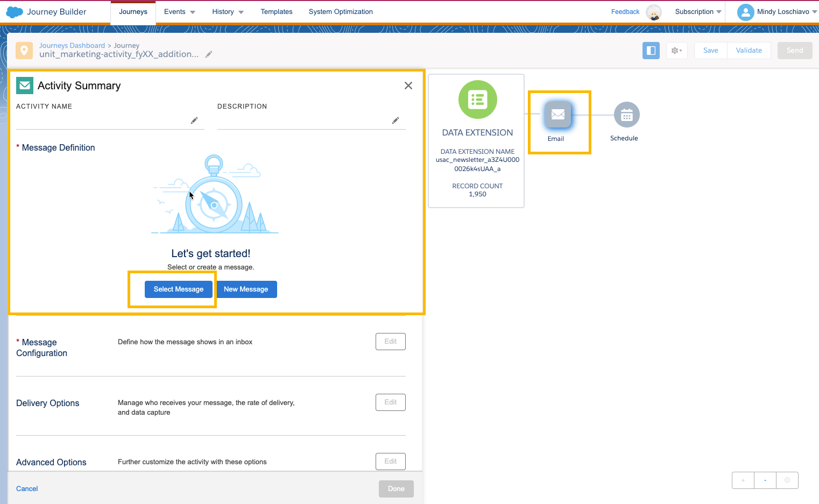Click the green Data Extension icon
The image size is (819, 504).
477,100
